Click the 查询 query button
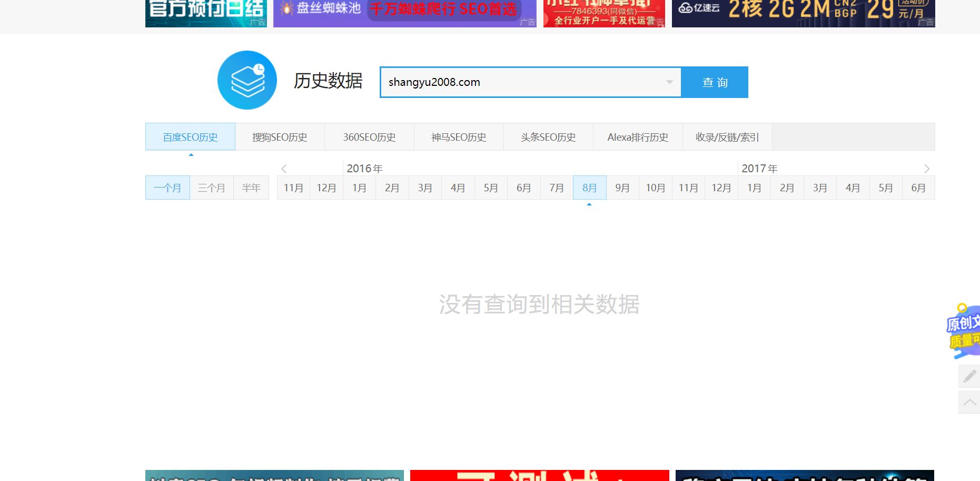The height and width of the screenshot is (481, 980). point(715,82)
